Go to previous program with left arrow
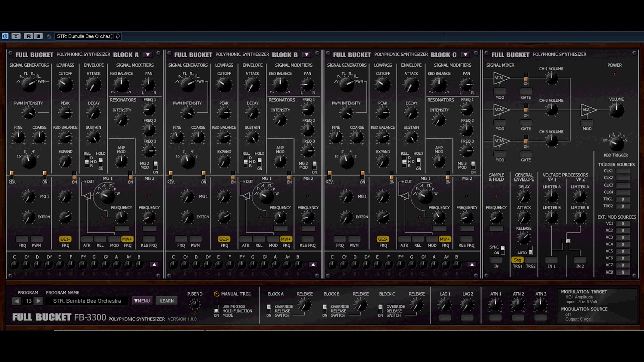The image size is (644, 362). click(17, 301)
